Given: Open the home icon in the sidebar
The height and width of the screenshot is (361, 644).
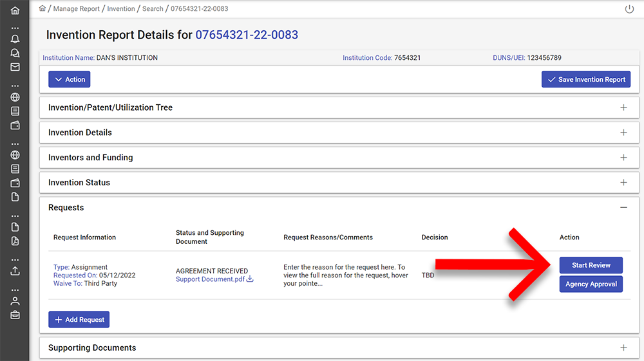Looking at the screenshot, I should tap(15, 10).
